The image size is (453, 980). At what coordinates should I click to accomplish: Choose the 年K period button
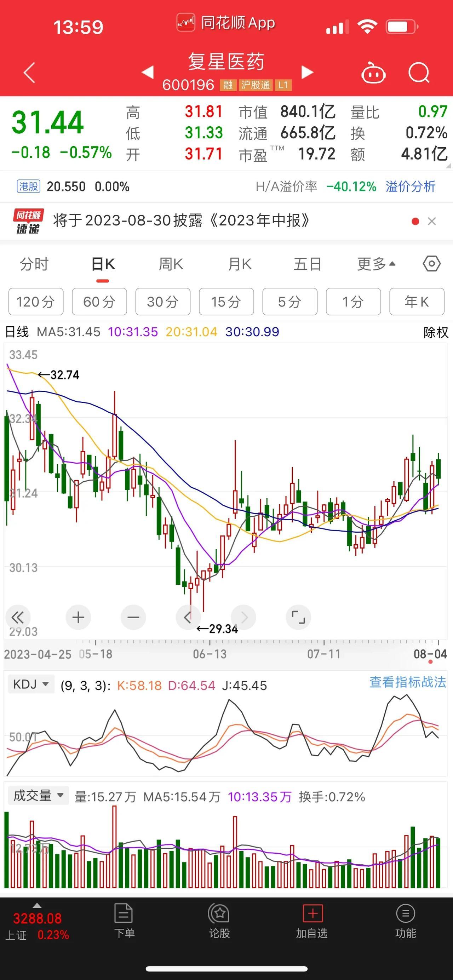[x=417, y=302]
